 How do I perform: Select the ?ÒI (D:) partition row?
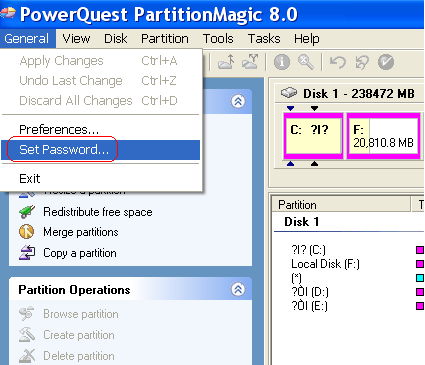[310, 292]
